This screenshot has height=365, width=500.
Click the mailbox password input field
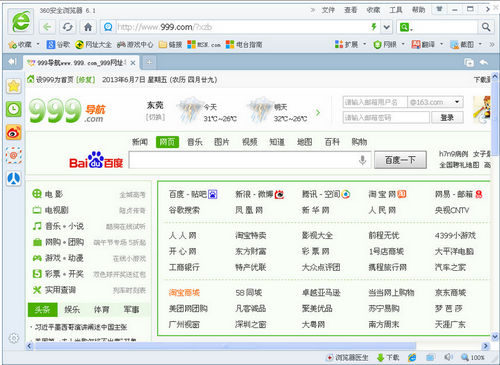tap(386, 117)
